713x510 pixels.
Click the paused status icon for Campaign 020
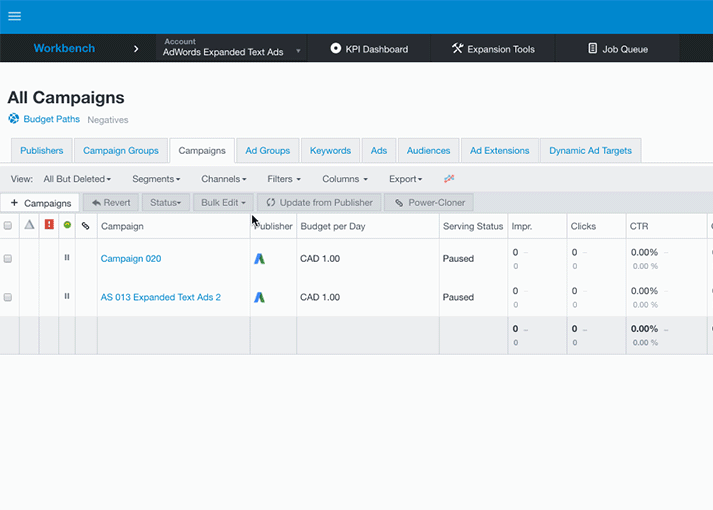tap(67, 258)
